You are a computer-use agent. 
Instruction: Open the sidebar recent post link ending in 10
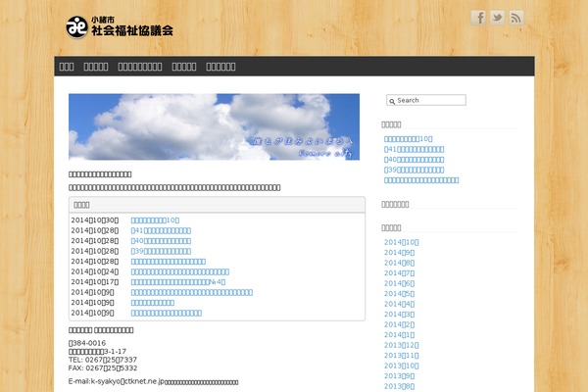[408, 139]
